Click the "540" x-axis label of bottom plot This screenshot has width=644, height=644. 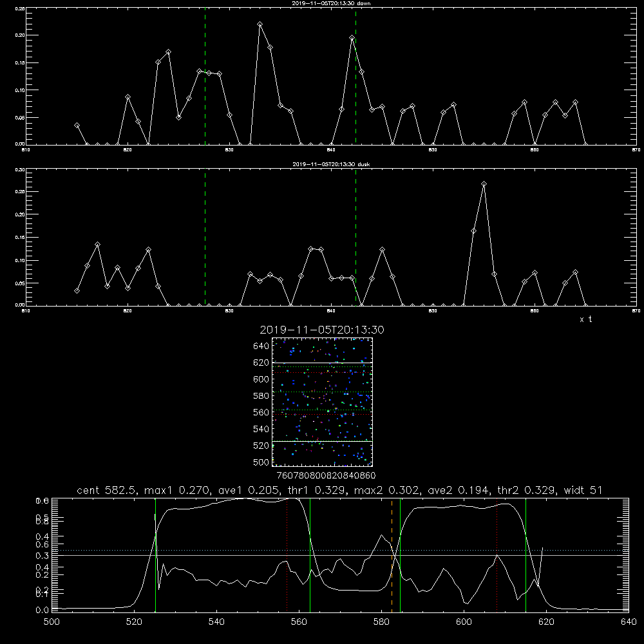216,622
